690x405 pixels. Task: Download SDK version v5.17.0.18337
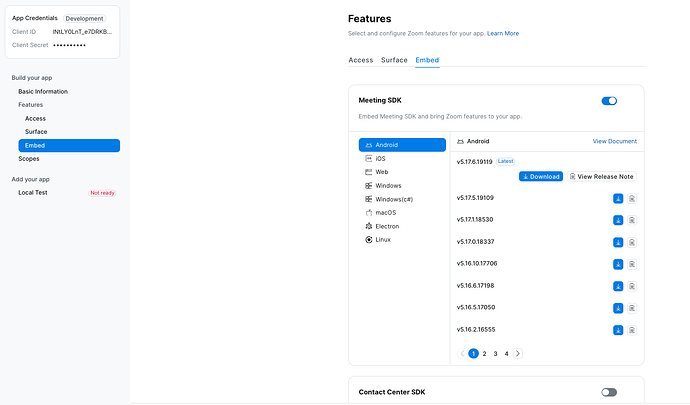pyautogui.click(x=618, y=242)
